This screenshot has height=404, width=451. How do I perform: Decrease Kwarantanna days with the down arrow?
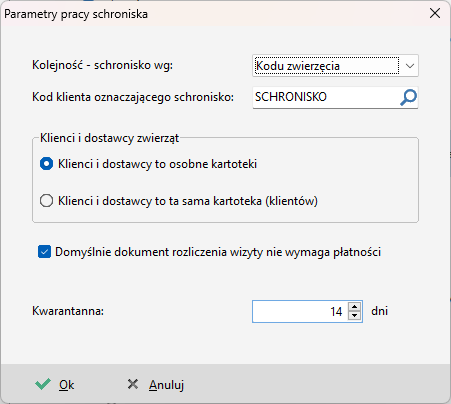[355, 315]
